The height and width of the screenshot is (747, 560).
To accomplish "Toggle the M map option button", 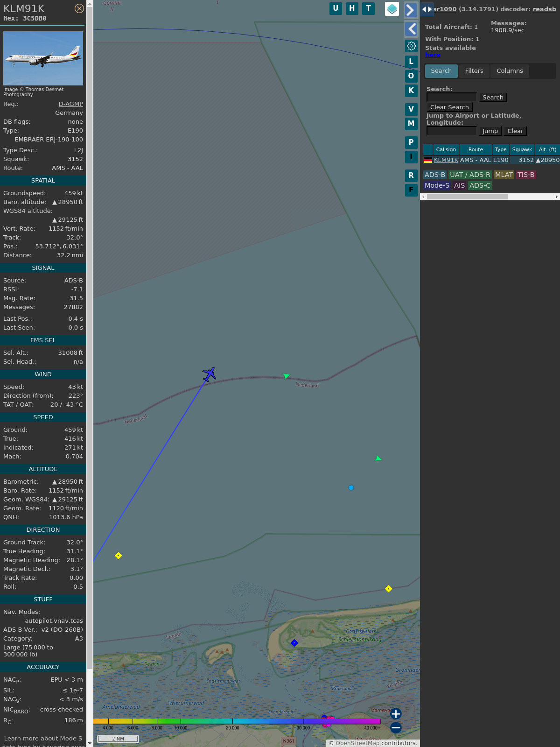I will pyautogui.click(x=411, y=124).
